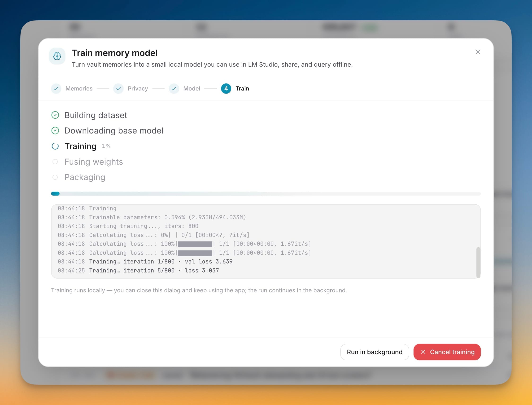The height and width of the screenshot is (405, 532).
Task: Click the Building dataset stage label
Action: click(96, 115)
